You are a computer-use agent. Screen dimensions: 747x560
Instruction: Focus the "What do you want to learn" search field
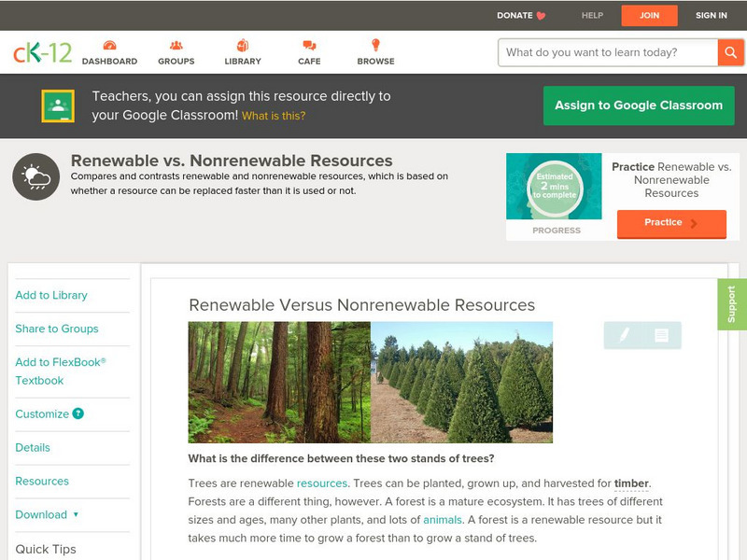(x=608, y=52)
